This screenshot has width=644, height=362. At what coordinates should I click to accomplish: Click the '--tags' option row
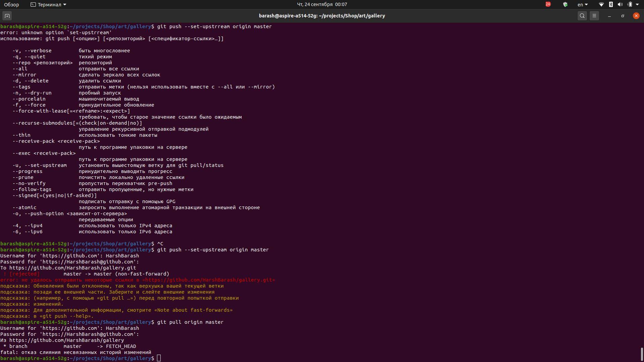click(x=144, y=87)
